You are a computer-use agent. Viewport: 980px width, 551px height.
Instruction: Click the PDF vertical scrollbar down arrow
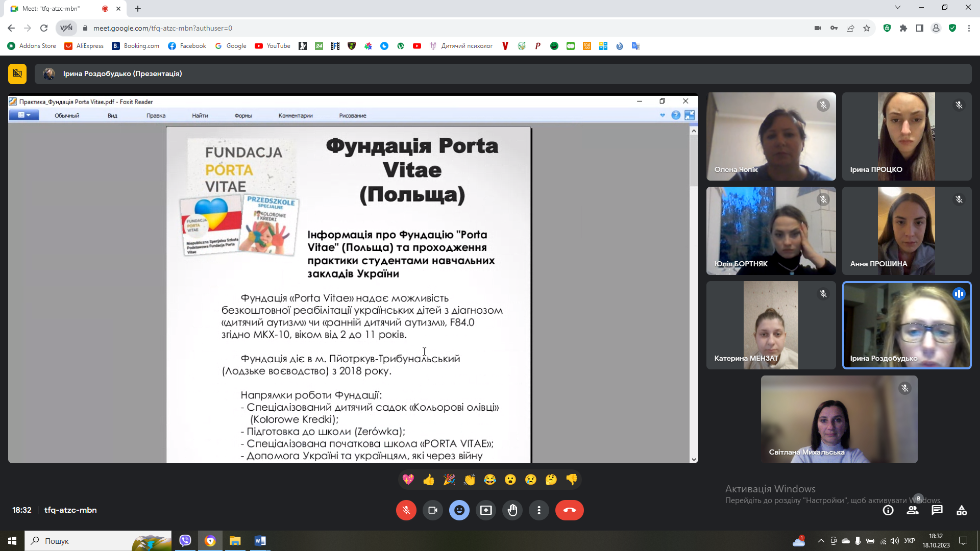(x=694, y=459)
